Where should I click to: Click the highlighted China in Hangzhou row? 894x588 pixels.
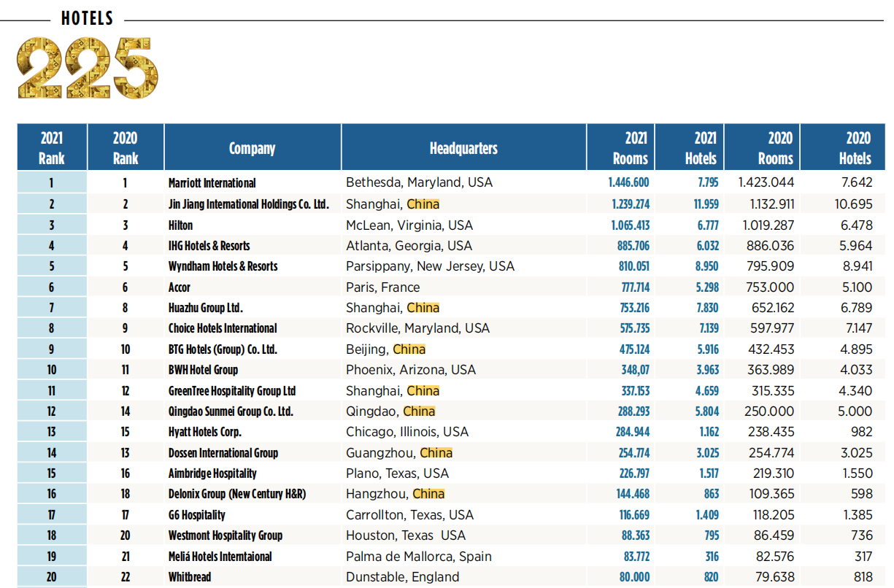tap(428, 494)
